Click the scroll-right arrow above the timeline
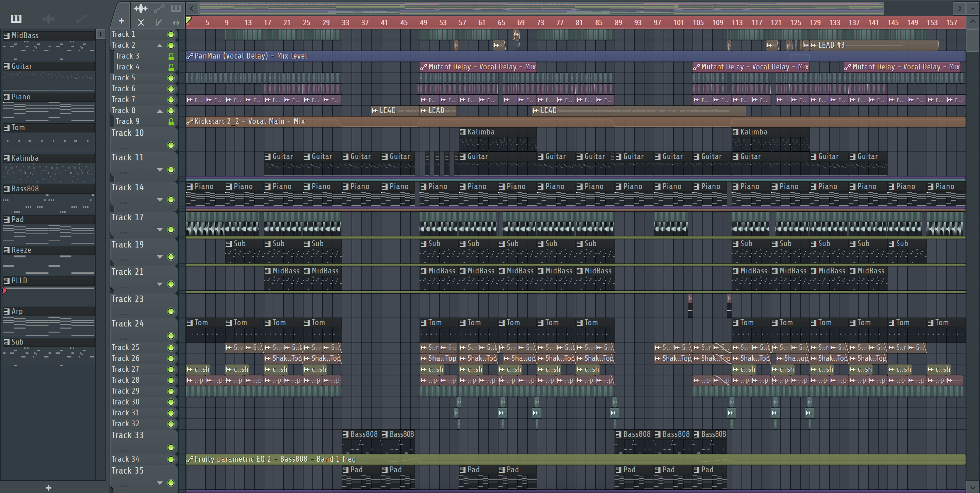Image resolution: width=980 pixels, height=493 pixels. [960, 8]
